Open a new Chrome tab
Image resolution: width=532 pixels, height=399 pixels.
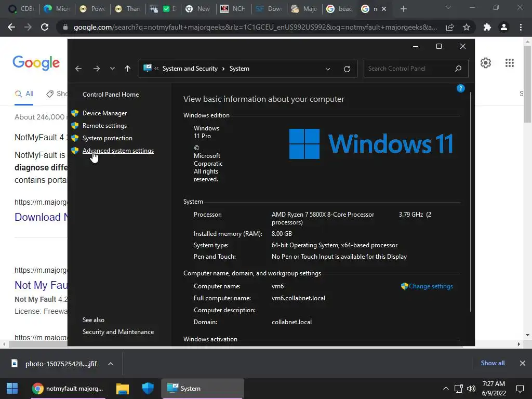[403, 9]
